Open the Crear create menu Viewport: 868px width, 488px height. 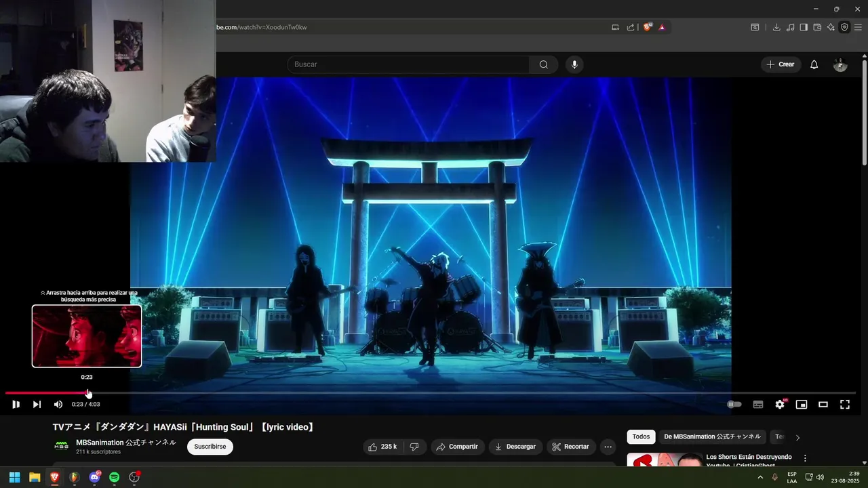point(781,64)
